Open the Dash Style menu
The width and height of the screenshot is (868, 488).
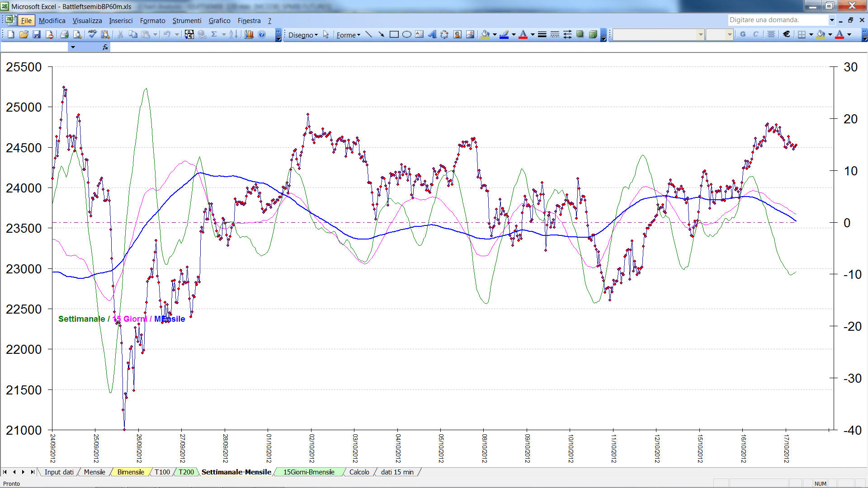coord(555,34)
